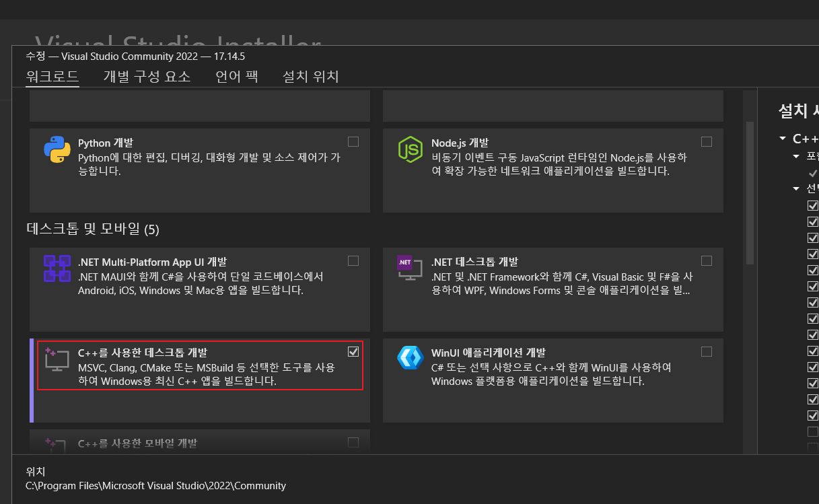The image size is (819, 504).
Task: Check the WinUI 애플리케이션 개발 checkbox
Action: 706,351
